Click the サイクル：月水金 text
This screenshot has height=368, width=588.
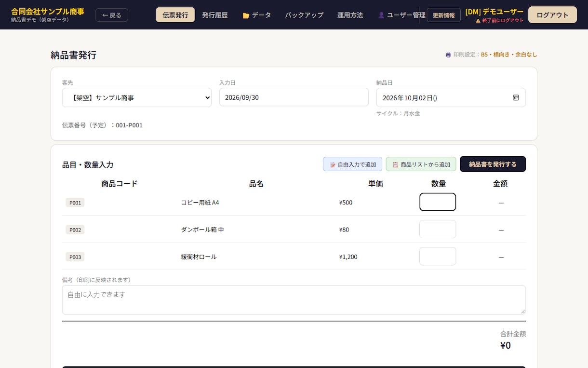pos(398,113)
